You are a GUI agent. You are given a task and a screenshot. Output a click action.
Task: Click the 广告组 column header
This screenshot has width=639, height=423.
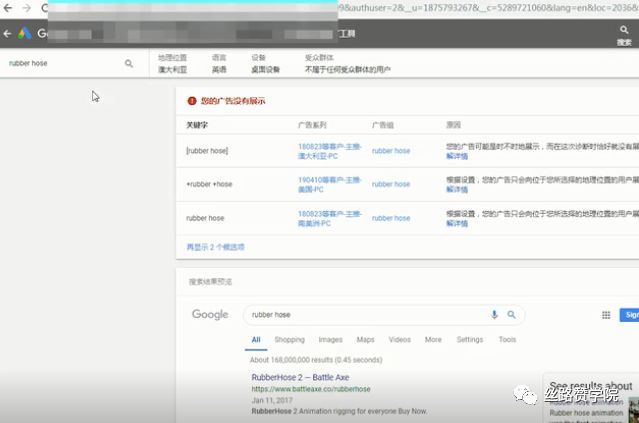point(383,125)
